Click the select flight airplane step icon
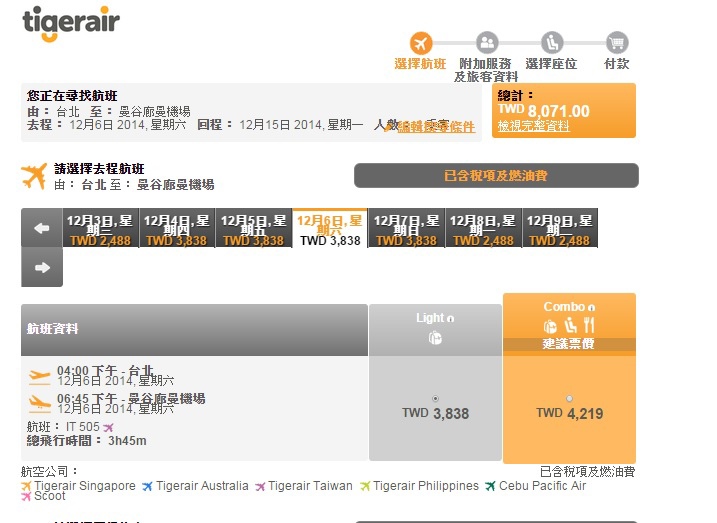 (421, 43)
